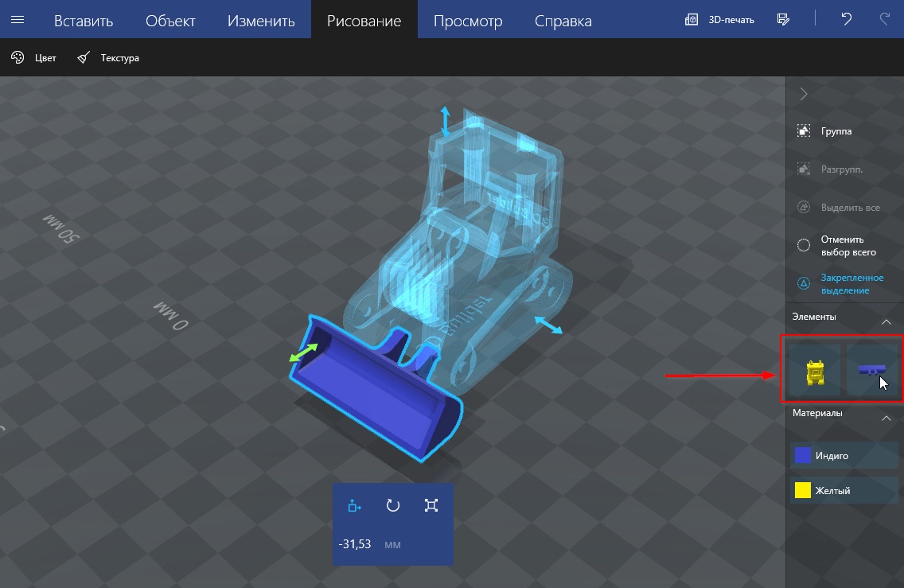
Task: Select the Цвет (Color) paint tool
Action: pos(33,58)
